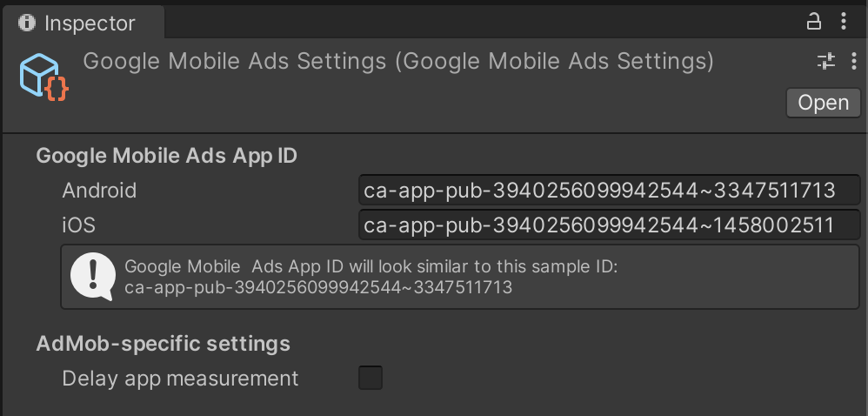The image size is (868, 416).
Task: Click the presets slider icon
Action: click(x=825, y=61)
